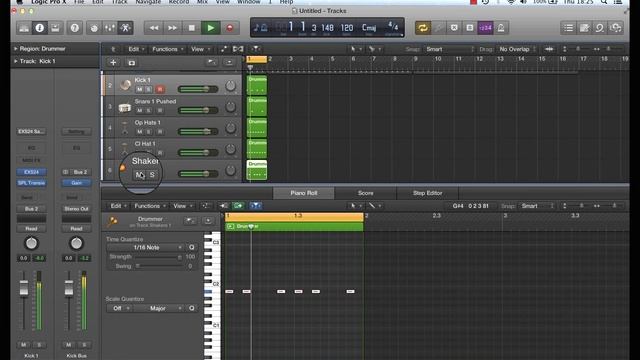The height and width of the screenshot is (360, 640).
Task: Show the Toolbar button in control bar
Action: point(55,28)
